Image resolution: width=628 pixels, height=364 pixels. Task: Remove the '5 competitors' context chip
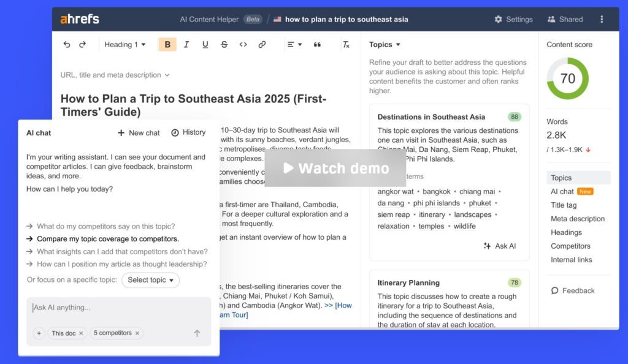(x=137, y=333)
